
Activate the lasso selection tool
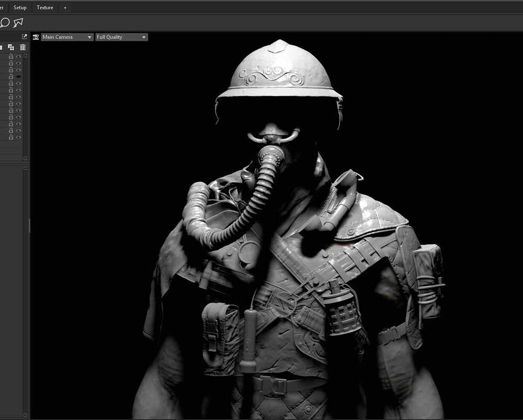tap(18, 22)
